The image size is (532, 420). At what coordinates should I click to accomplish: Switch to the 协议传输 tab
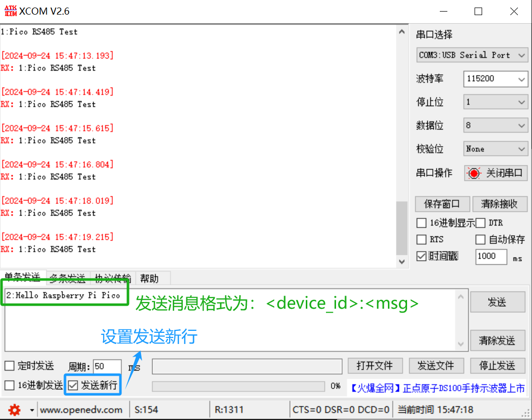pyautogui.click(x=113, y=278)
